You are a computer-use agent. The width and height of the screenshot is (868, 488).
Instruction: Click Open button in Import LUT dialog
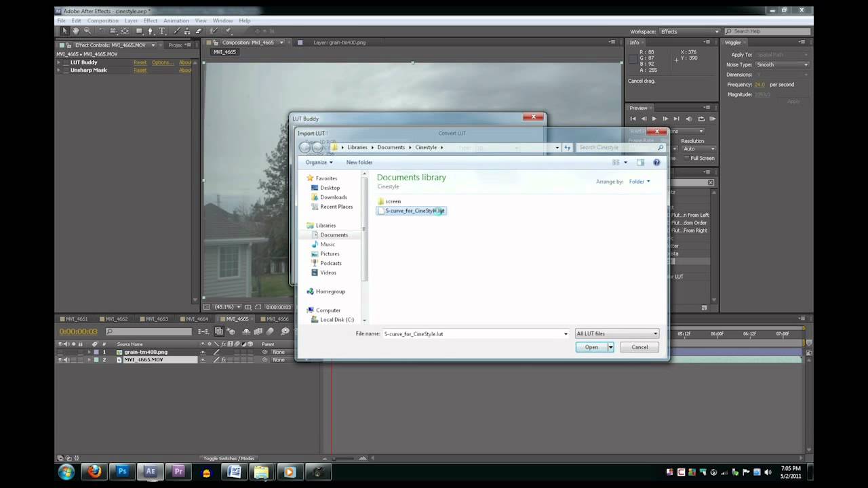[x=591, y=347]
